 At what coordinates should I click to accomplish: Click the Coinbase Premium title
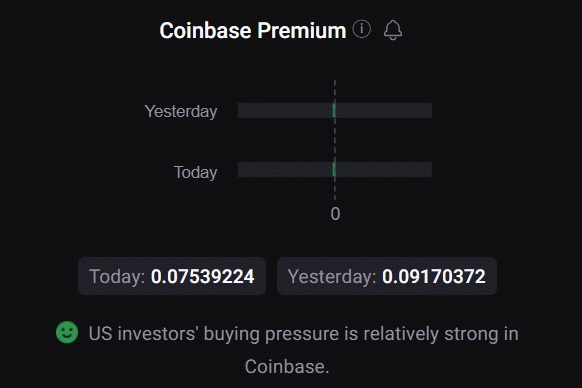(253, 30)
